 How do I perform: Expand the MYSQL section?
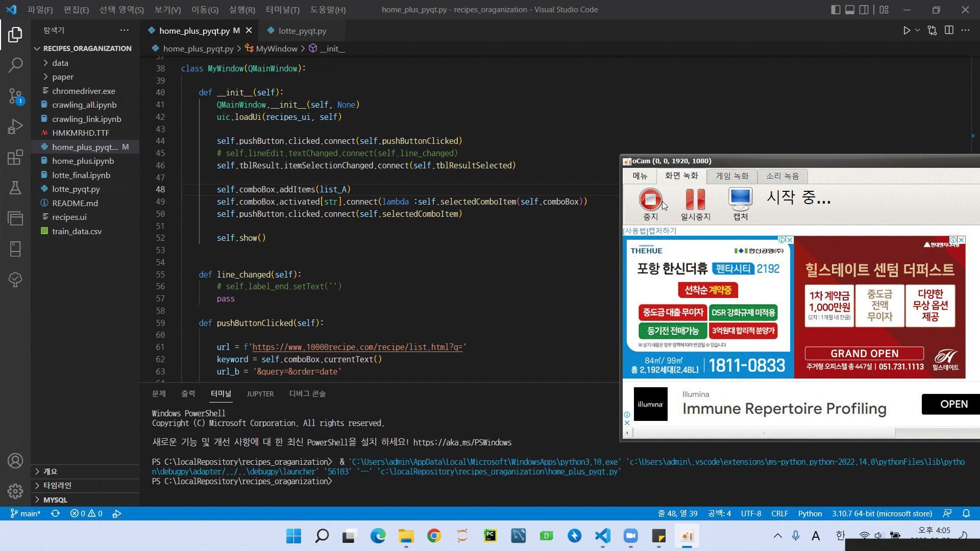(x=85, y=499)
